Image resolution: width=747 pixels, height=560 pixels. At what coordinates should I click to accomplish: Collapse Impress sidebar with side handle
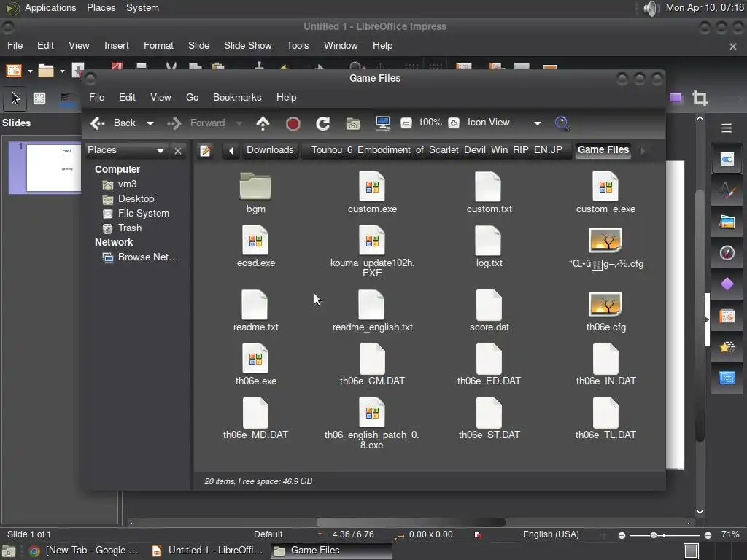click(707, 319)
